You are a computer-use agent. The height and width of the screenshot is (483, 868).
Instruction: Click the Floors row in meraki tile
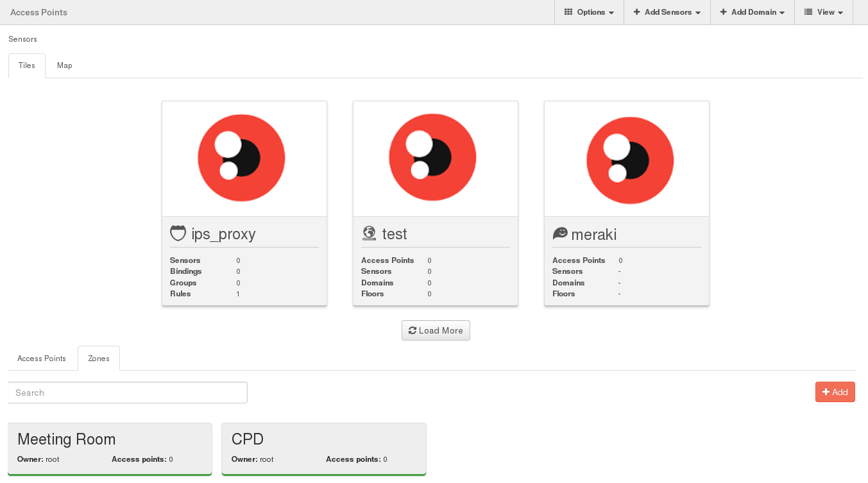[626, 294]
